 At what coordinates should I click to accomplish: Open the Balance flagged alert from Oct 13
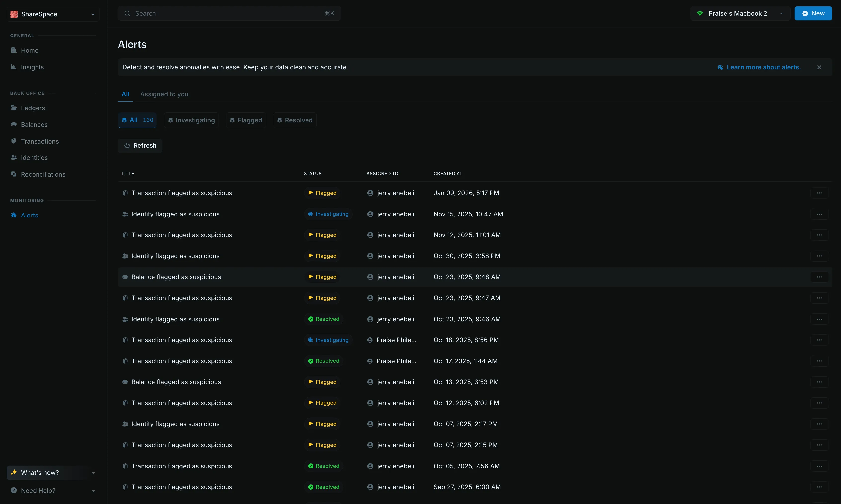tap(176, 382)
